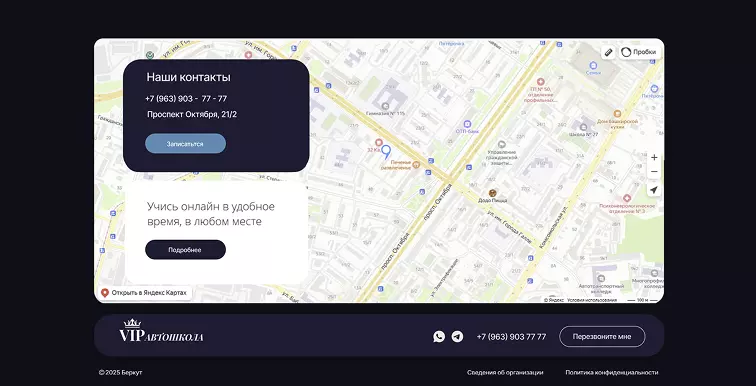Zoom in on the map with plus

[x=654, y=158]
